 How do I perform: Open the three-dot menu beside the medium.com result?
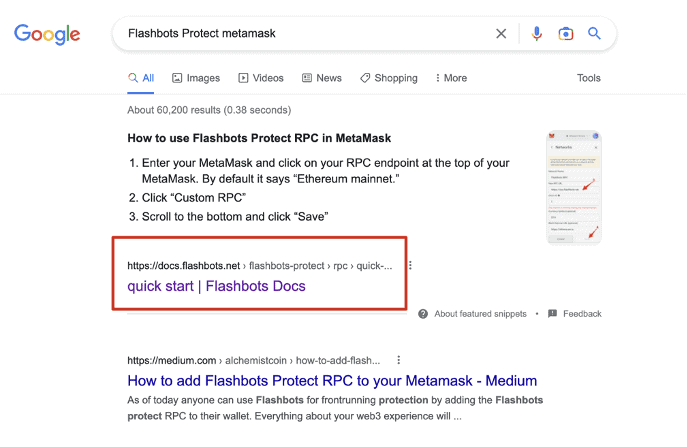(x=398, y=360)
